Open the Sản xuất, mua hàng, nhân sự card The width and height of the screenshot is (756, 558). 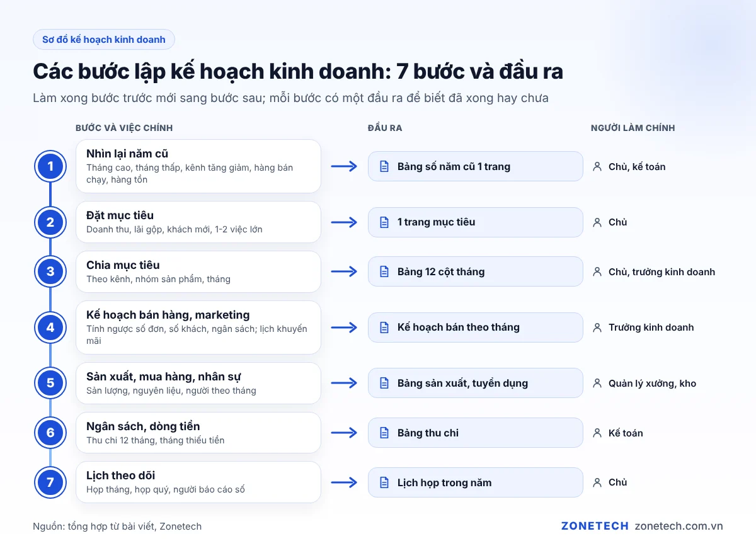coord(198,383)
